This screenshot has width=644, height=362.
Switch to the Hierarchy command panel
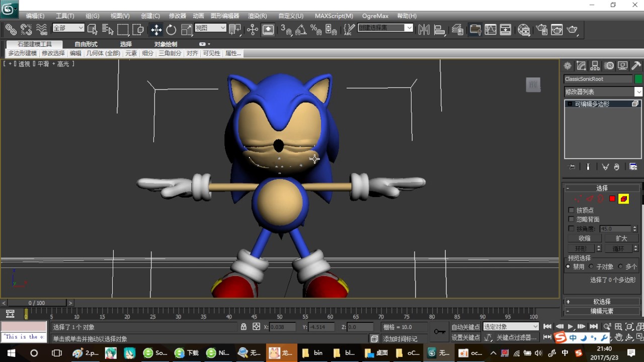click(x=595, y=66)
